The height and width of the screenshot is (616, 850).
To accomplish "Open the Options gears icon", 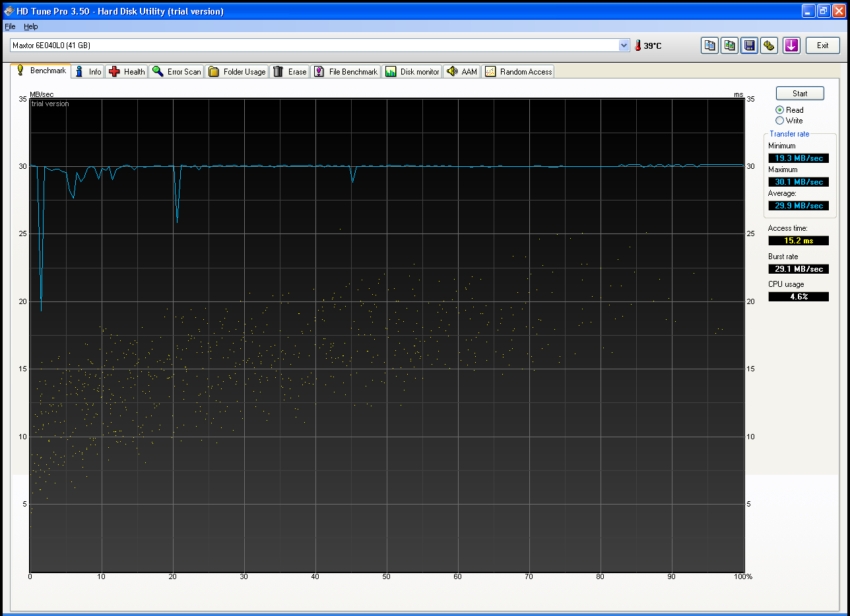I will 769,46.
